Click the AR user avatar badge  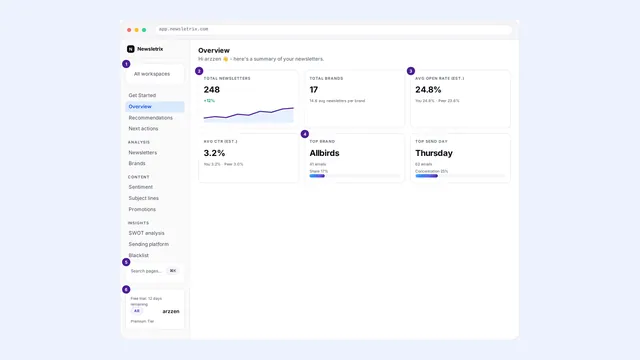click(x=137, y=311)
